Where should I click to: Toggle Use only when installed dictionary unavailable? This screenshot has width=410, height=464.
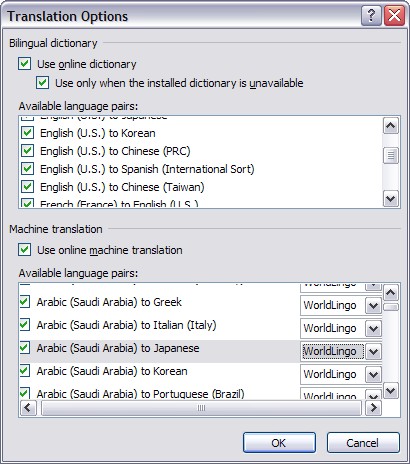43,83
